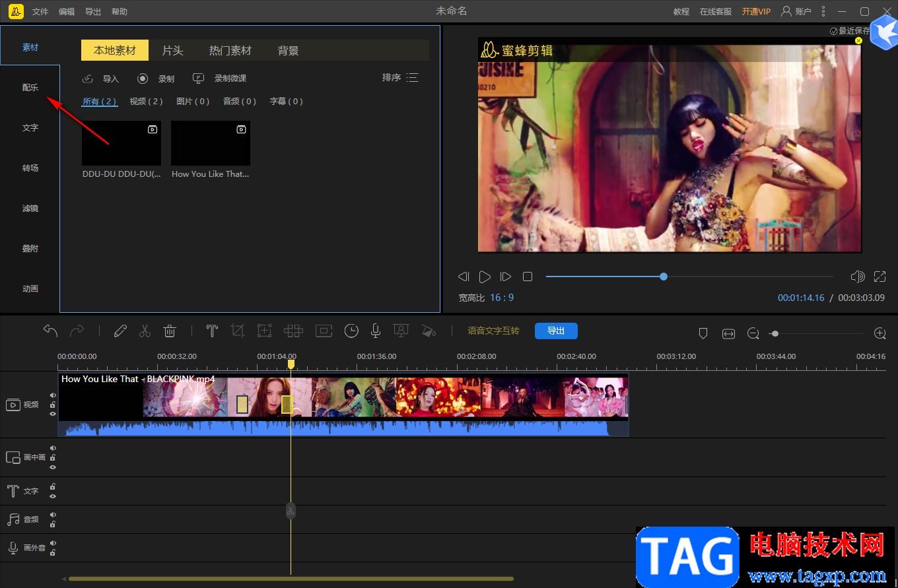Viewport: 898px width, 588px height.
Task: Undo the last edit in the timeline toolbar
Action: (x=50, y=331)
